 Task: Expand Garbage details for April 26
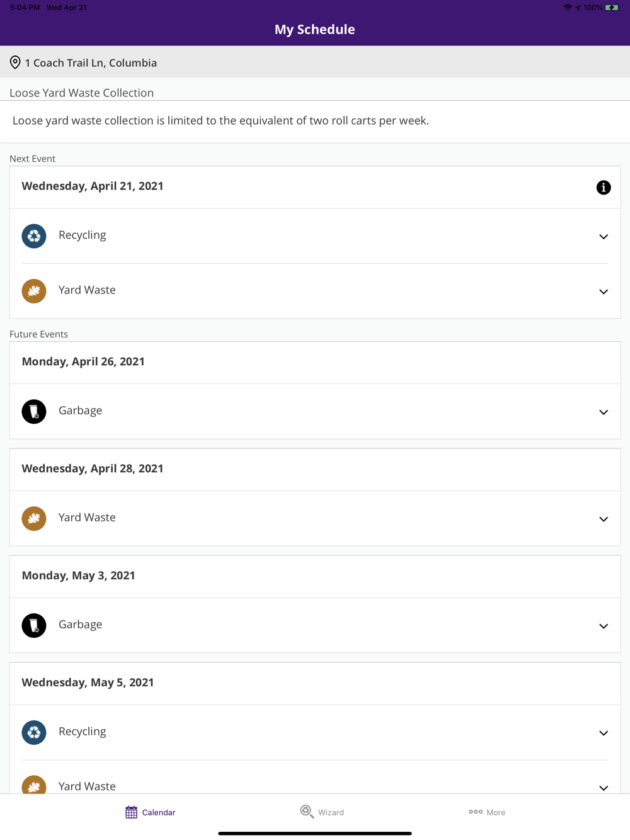pos(603,412)
